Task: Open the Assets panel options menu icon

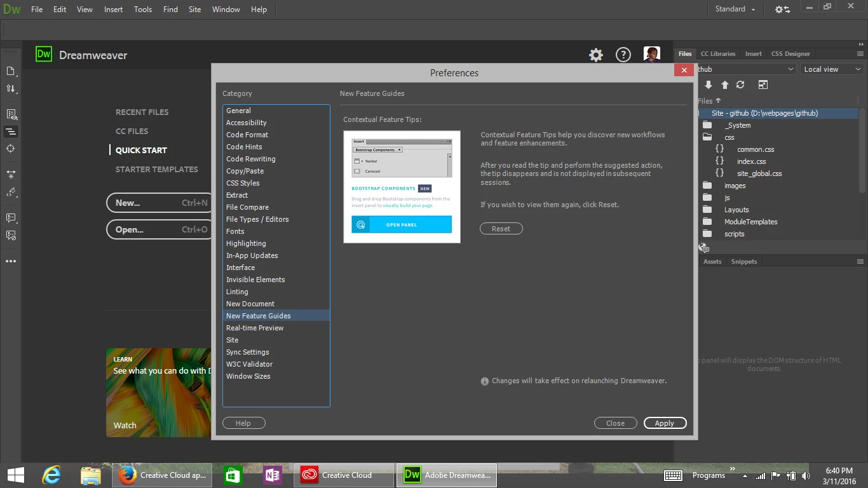Action: tap(860, 262)
